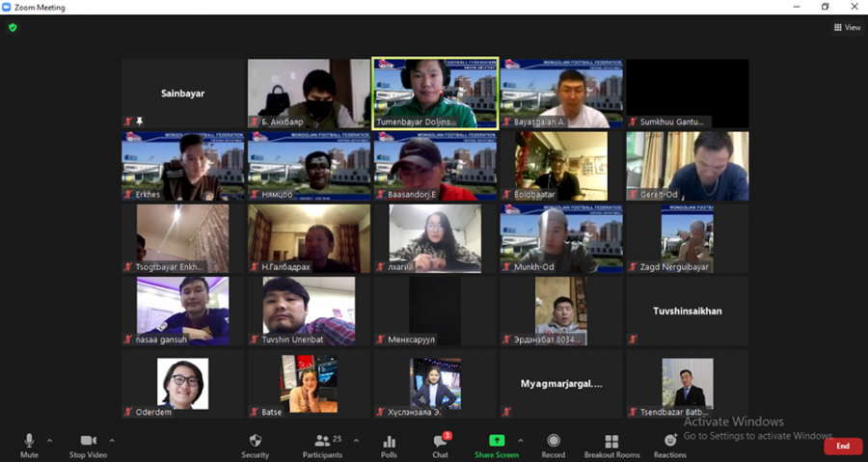Click muted mic icon on nasaa gansuh tile
This screenshot has width=868, height=462.
(x=128, y=340)
